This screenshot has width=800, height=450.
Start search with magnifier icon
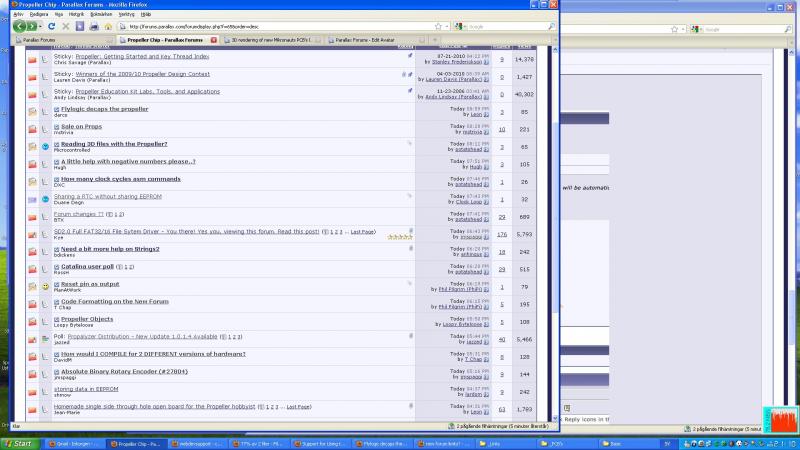pos(552,26)
